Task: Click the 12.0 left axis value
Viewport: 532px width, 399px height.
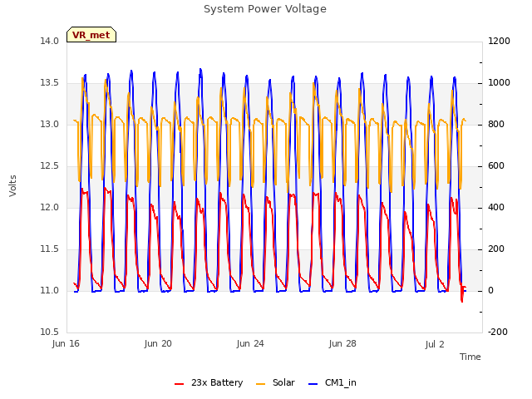Action: (49, 207)
